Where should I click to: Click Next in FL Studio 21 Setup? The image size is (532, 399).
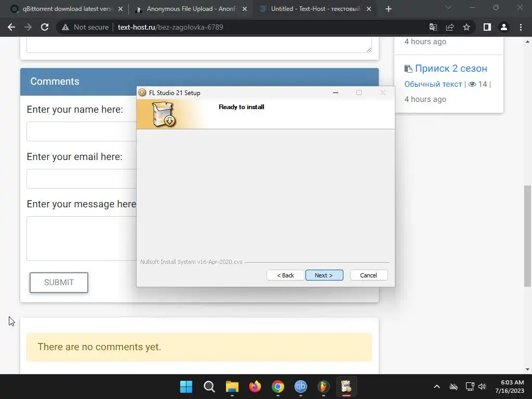pos(324,275)
